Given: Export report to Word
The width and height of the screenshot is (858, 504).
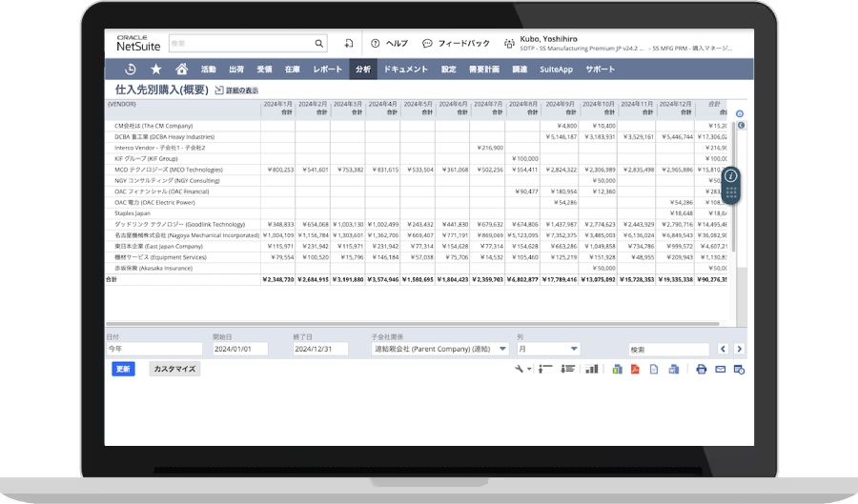Looking at the screenshot, I should click(674, 370).
